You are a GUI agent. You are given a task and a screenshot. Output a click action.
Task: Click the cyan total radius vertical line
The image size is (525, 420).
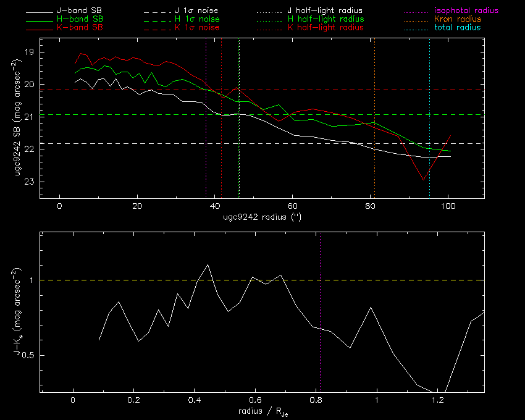(x=430, y=118)
